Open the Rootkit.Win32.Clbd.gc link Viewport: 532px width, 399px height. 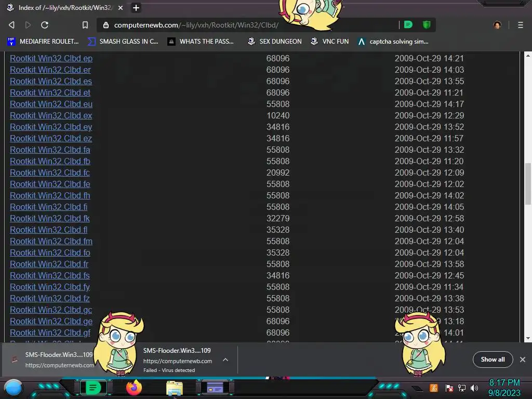(51, 310)
